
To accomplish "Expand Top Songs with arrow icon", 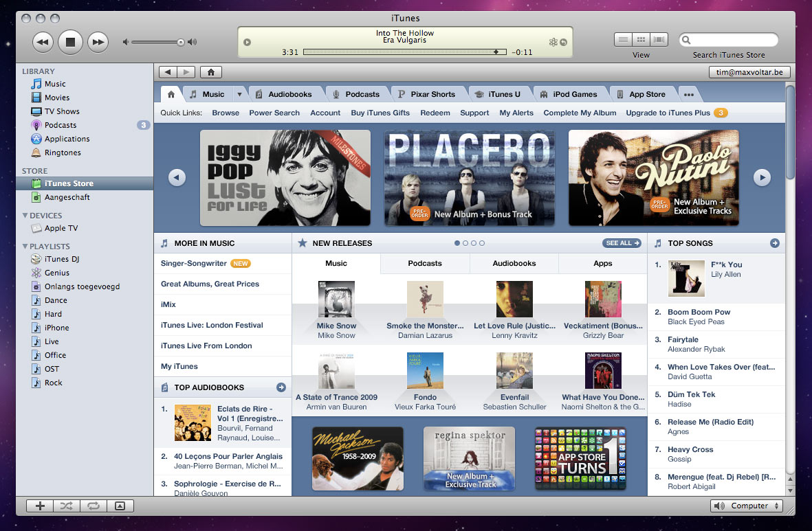I will (x=775, y=243).
